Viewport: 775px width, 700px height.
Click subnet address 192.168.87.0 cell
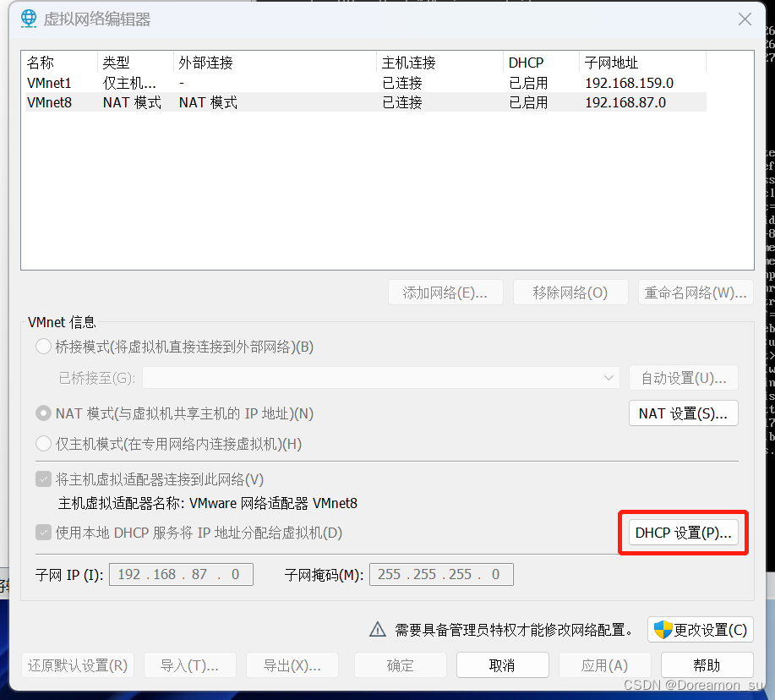625,102
